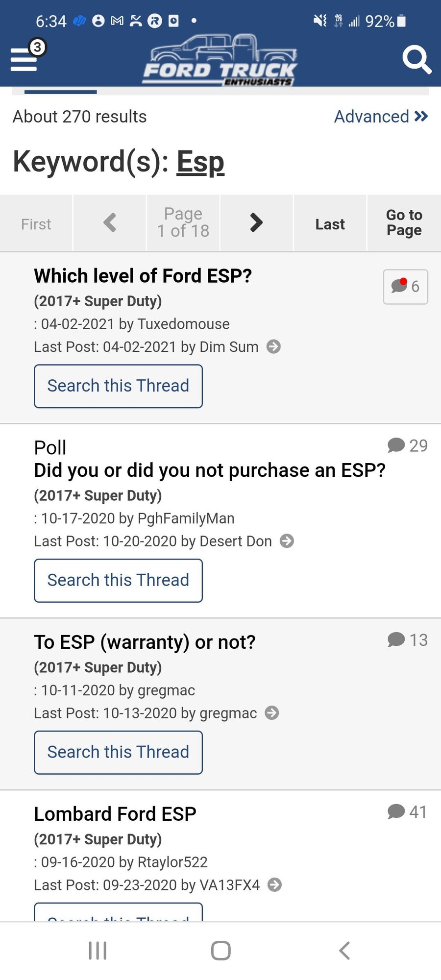
Task: Open the Go to Page selector
Action: tap(404, 223)
